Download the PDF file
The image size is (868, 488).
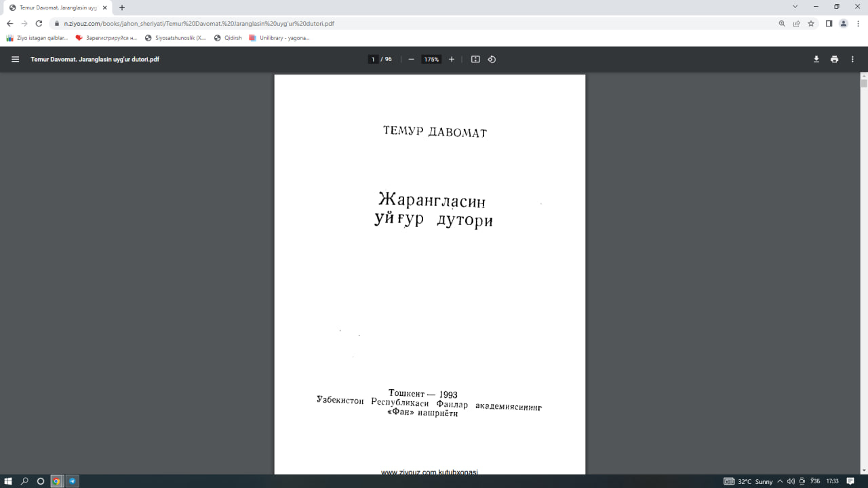click(x=816, y=59)
